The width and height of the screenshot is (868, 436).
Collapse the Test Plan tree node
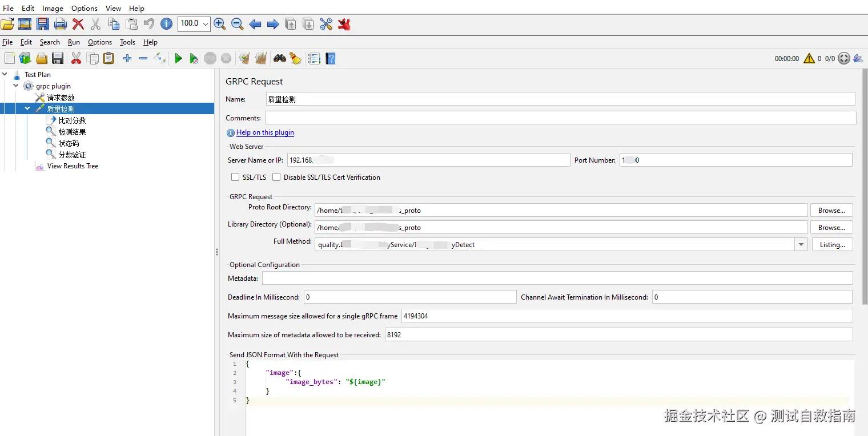(x=5, y=74)
